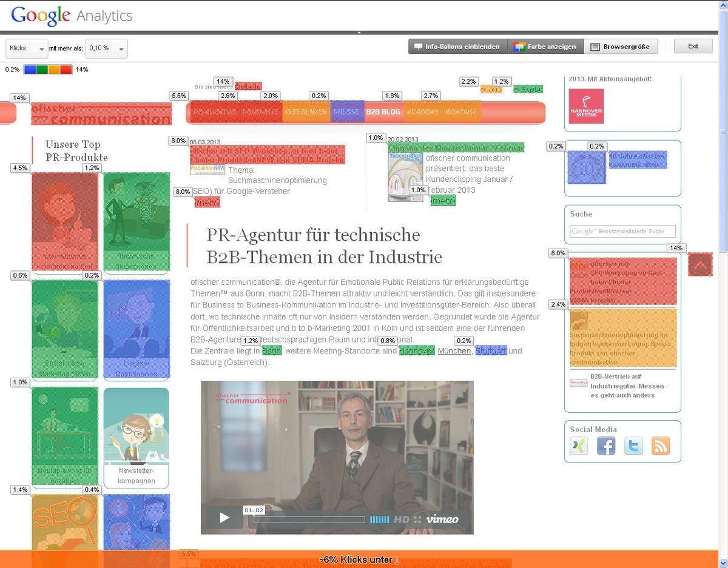728x568 pixels.
Task: Click the Vimeo logo in player
Action: (x=442, y=519)
